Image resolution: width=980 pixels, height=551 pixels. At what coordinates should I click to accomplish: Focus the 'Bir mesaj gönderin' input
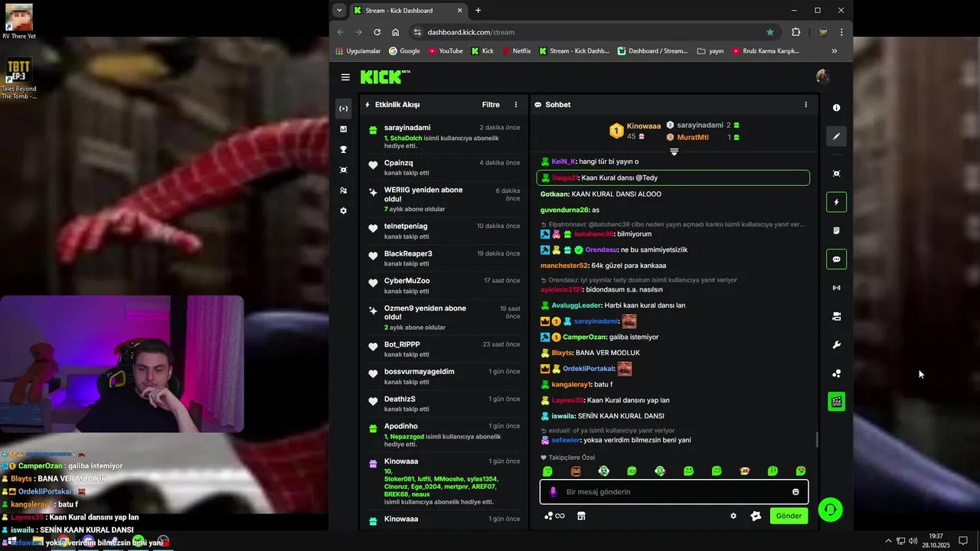pyautogui.click(x=674, y=492)
